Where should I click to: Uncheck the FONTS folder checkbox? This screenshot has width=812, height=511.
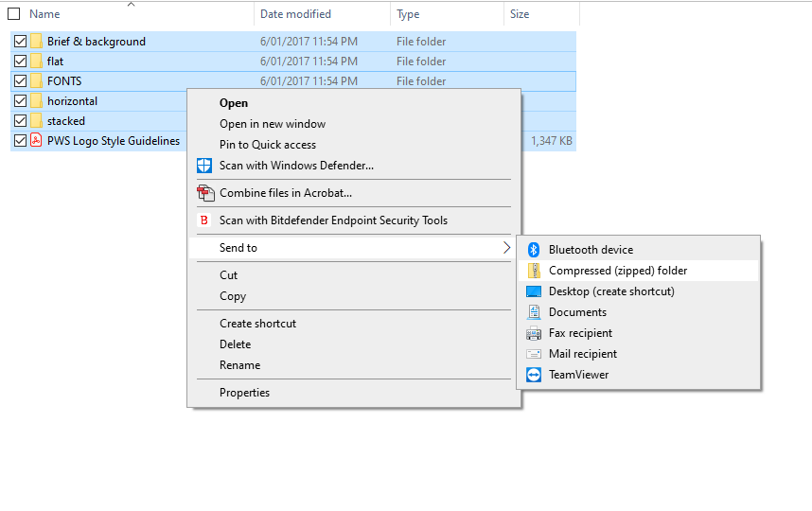(x=20, y=81)
